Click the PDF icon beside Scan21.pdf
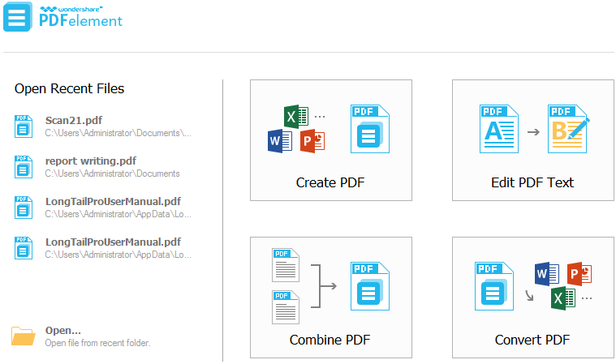The image size is (616, 364). (24, 126)
